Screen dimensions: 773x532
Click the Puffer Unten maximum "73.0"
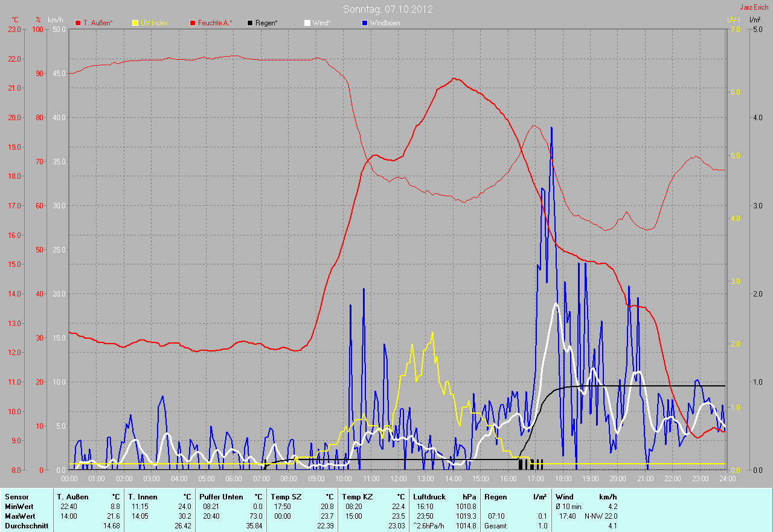click(255, 516)
